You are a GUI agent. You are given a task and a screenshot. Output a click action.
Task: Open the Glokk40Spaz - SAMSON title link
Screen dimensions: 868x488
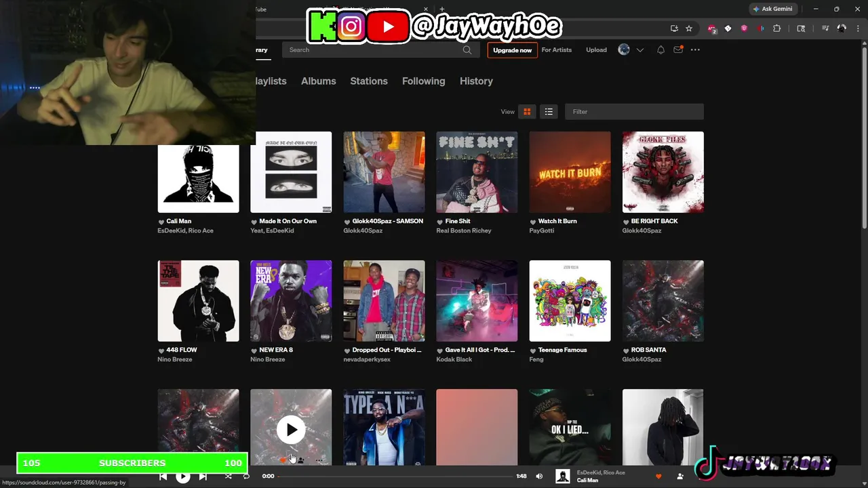[x=387, y=221]
